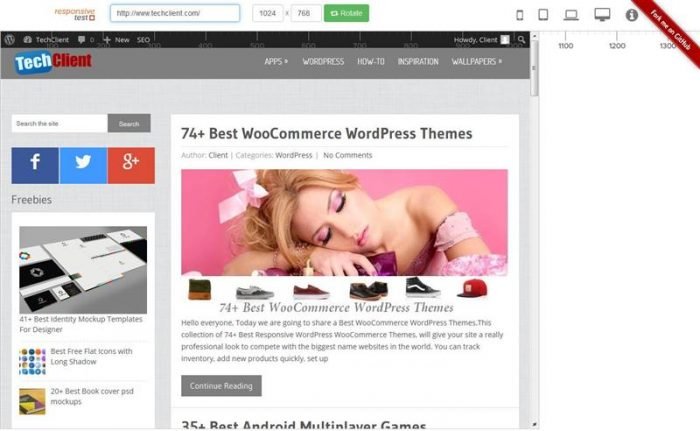Viewport: 700px width, 431px height.
Task: Open the SEO admin bar menu
Action: click(x=143, y=40)
